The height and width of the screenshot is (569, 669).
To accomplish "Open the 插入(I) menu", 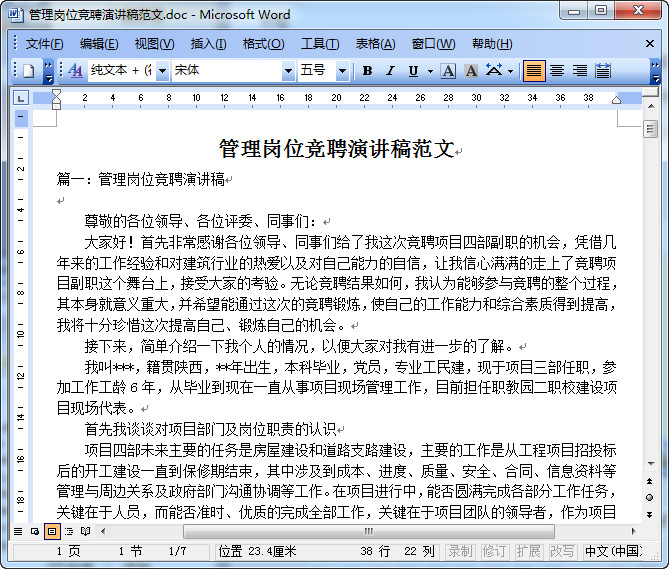I will 208,44.
